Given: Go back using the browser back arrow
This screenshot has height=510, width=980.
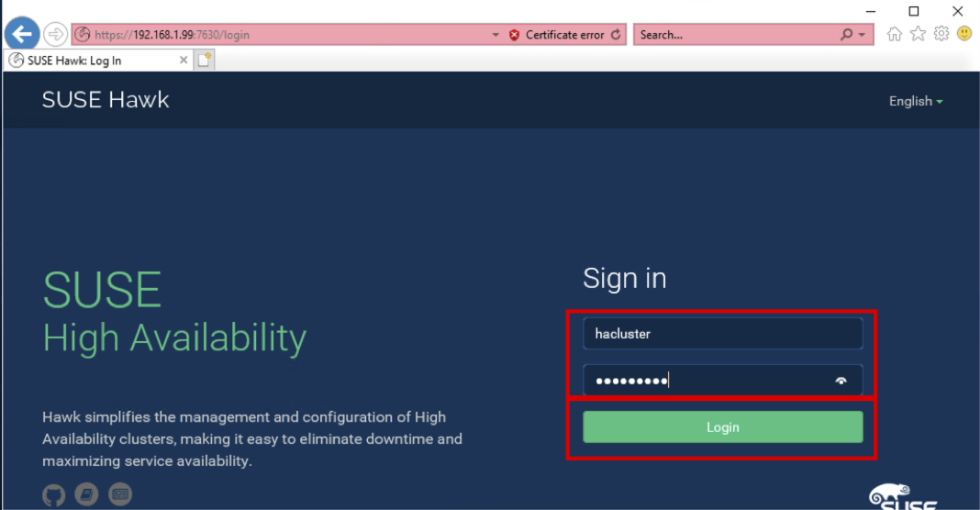Looking at the screenshot, I should point(21,35).
